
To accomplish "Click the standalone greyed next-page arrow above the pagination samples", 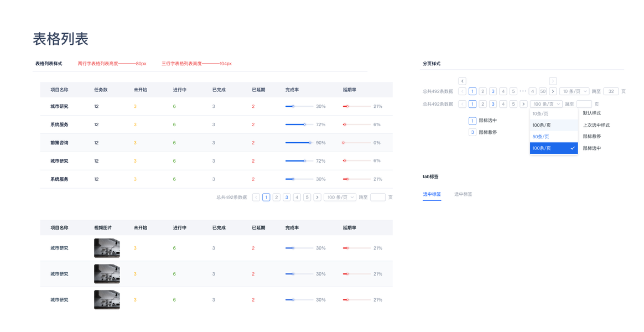I will click(x=553, y=81).
